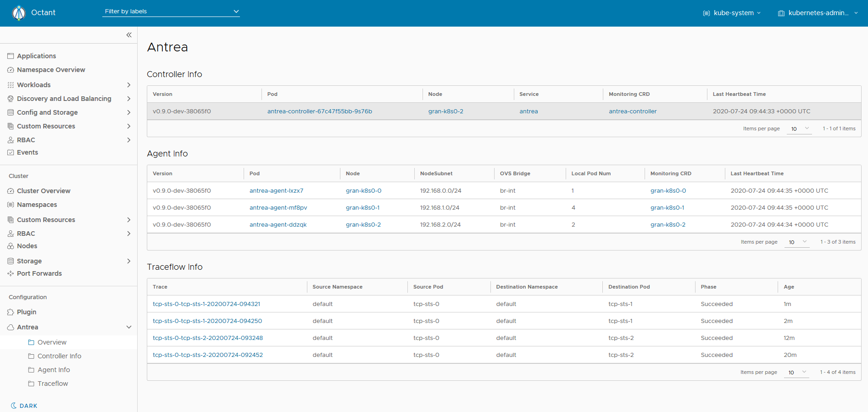Open Port Forwards in sidebar
The width and height of the screenshot is (868, 412).
39,273
